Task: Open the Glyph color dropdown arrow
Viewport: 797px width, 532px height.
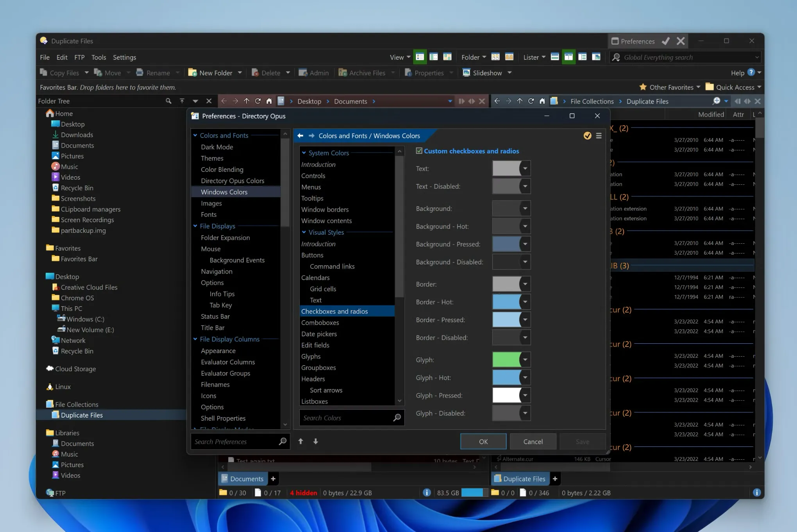Action: [x=525, y=360]
